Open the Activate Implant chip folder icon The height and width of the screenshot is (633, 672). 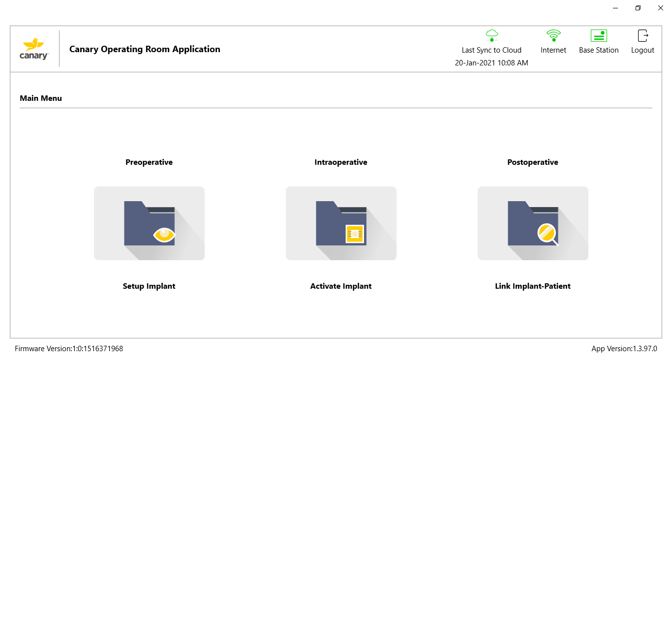tap(341, 223)
